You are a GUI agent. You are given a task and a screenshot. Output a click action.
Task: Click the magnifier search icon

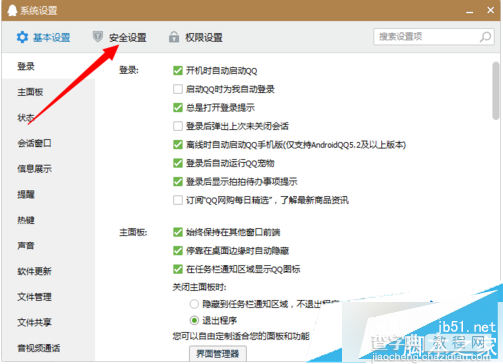[x=485, y=37]
